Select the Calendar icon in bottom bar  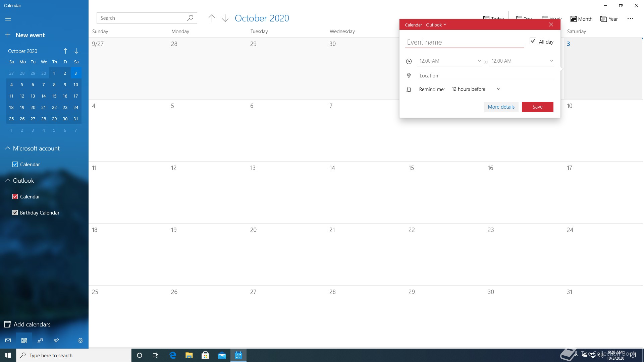[x=24, y=341]
